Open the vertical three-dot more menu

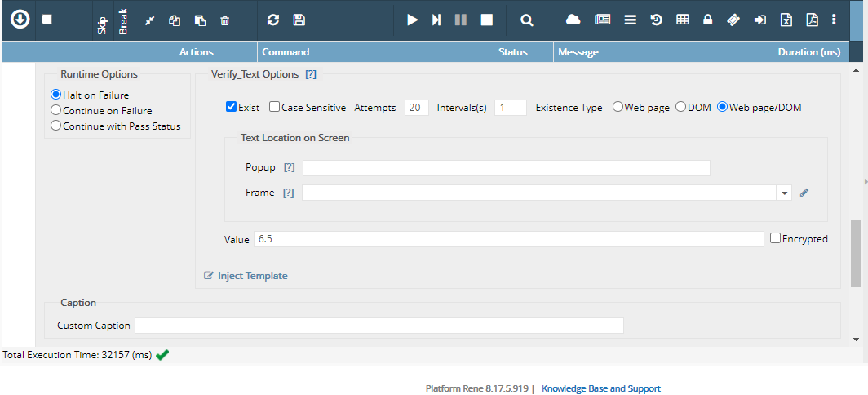(833, 20)
